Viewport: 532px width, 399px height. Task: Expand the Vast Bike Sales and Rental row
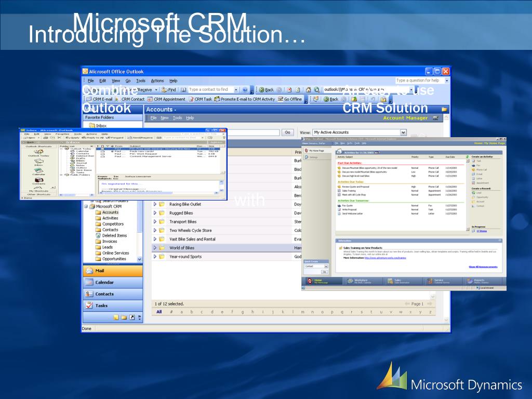coord(155,239)
